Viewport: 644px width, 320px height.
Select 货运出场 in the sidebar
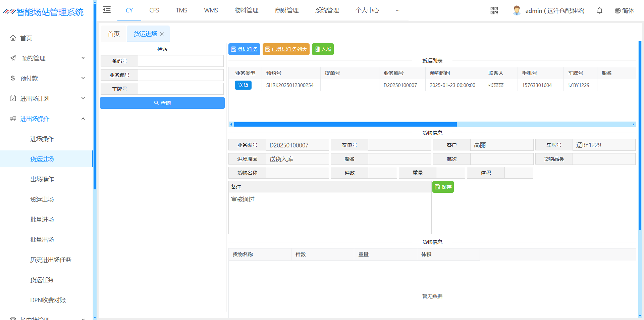pyautogui.click(x=42, y=199)
